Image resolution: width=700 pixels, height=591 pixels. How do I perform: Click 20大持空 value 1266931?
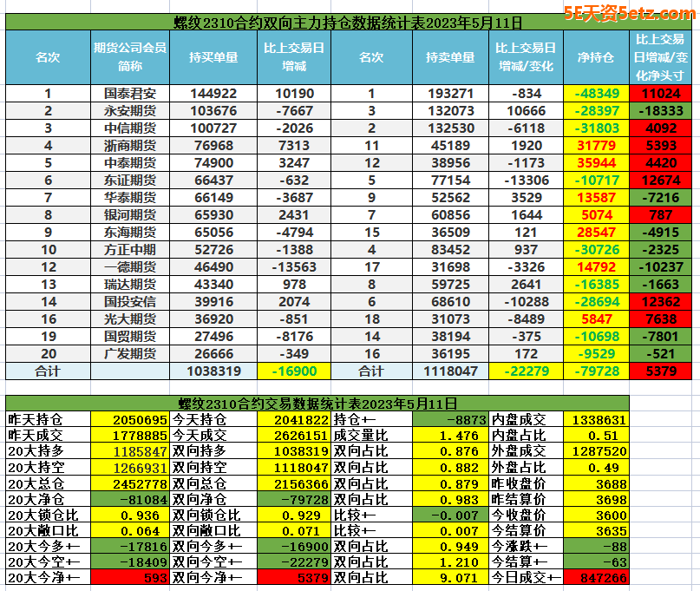pos(130,467)
